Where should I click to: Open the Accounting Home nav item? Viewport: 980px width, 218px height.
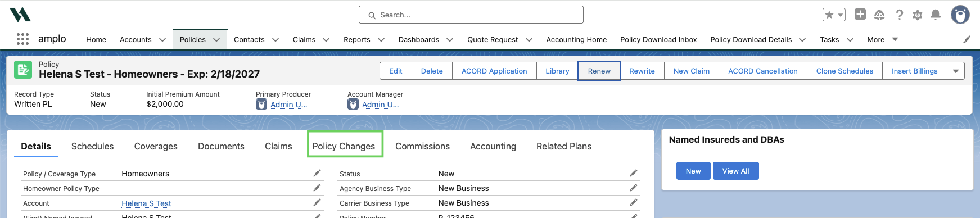[576, 39]
